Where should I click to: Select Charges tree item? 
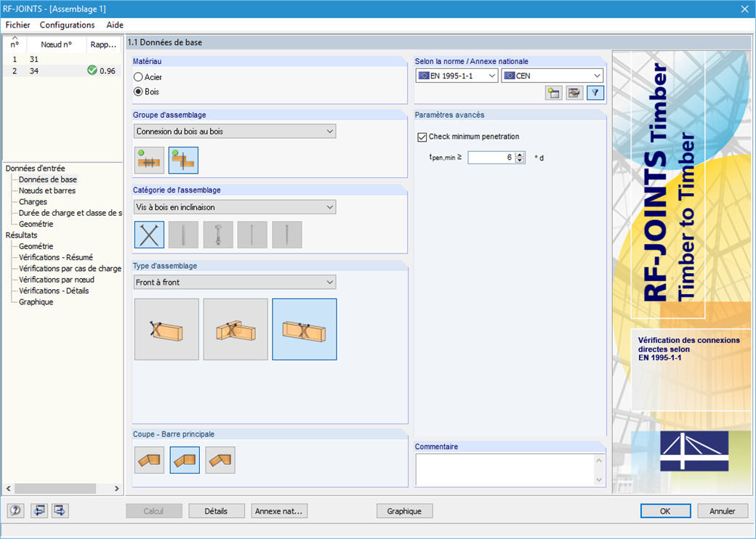[x=33, y=201]
